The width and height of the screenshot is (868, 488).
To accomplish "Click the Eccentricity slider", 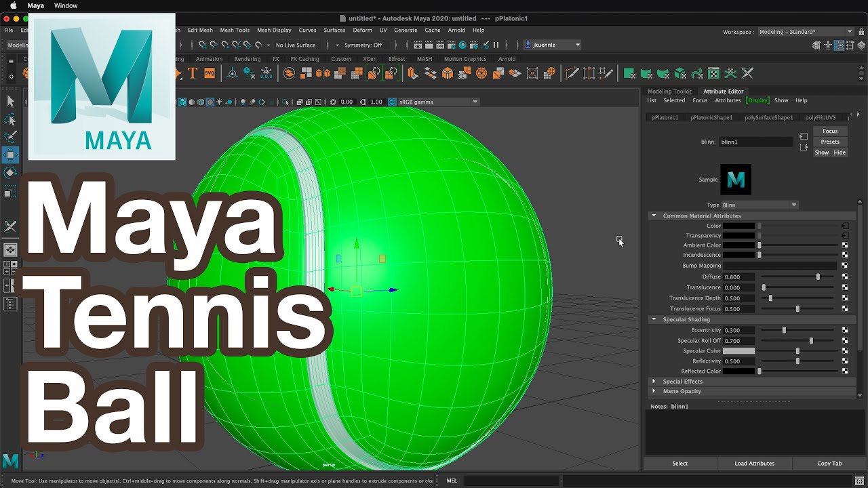I will tap(797, 330).
